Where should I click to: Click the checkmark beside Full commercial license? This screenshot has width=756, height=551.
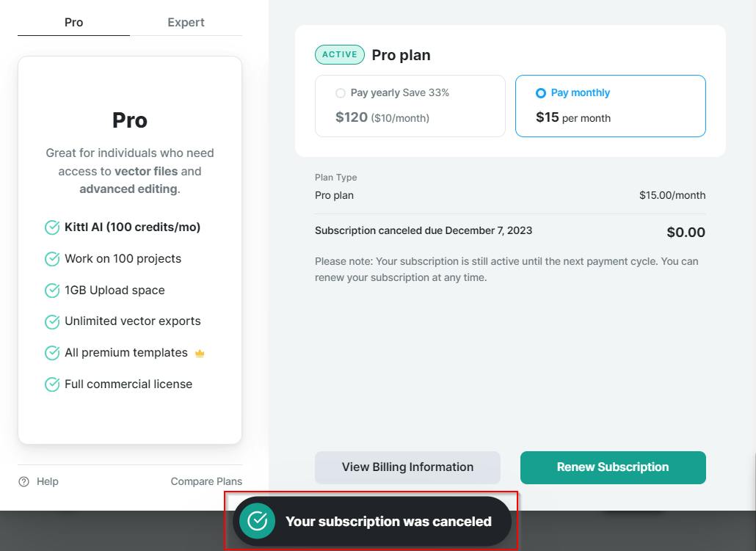click(52, 384)
